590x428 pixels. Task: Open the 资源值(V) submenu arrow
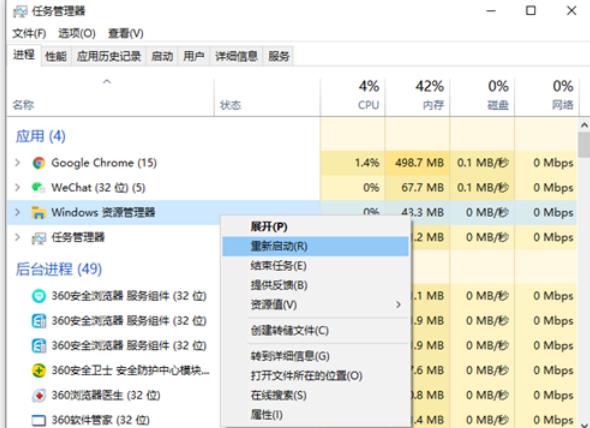(x=398, y=304)
